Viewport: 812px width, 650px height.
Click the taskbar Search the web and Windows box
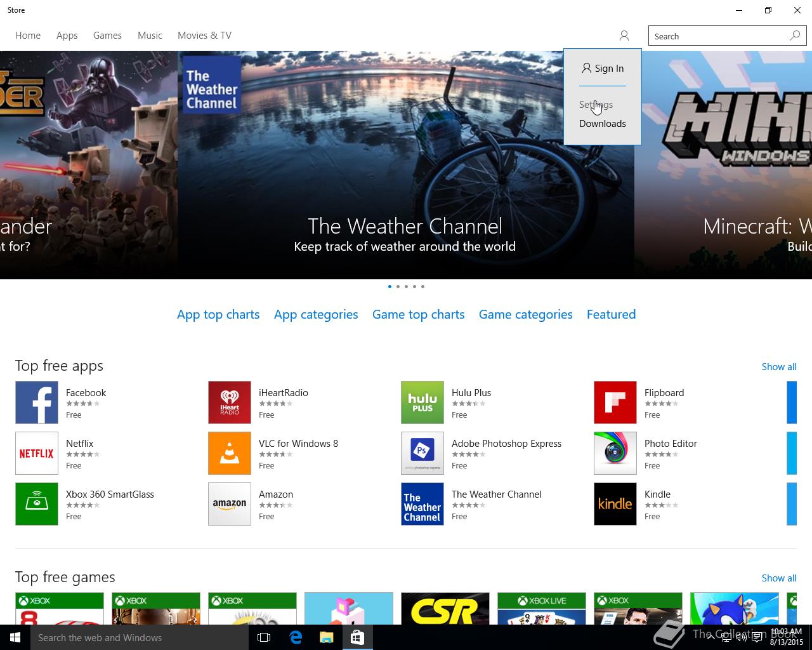pyautogui.click(x=140, y=637)
